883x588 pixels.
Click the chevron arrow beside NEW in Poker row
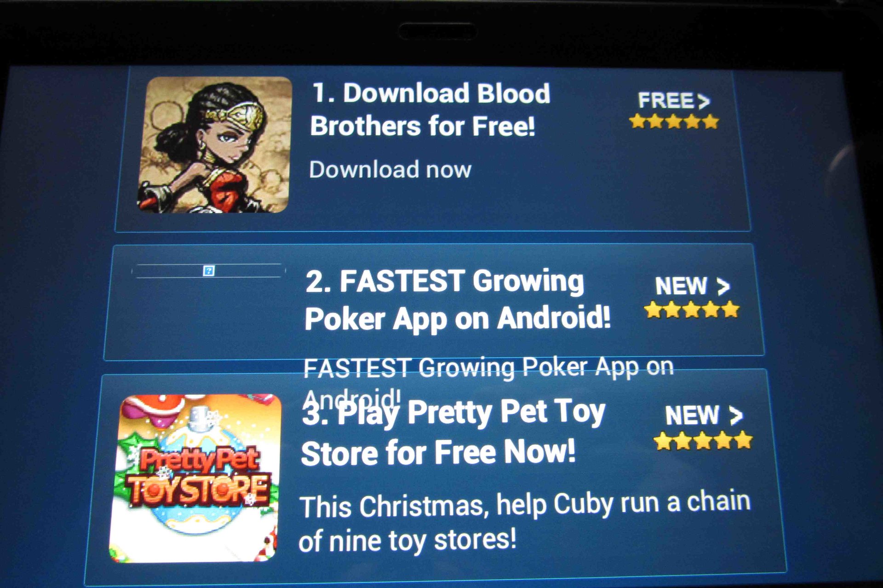click(x=723, y=286)
